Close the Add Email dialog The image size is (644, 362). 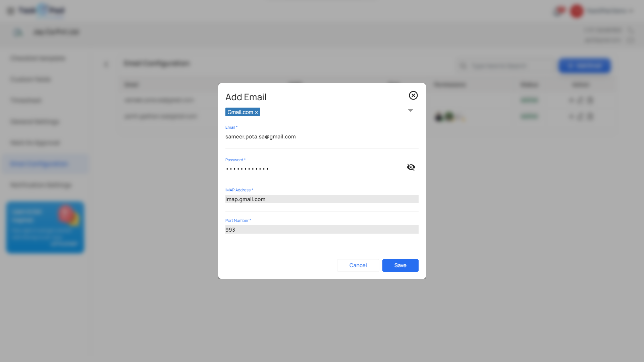coord(413,96)
